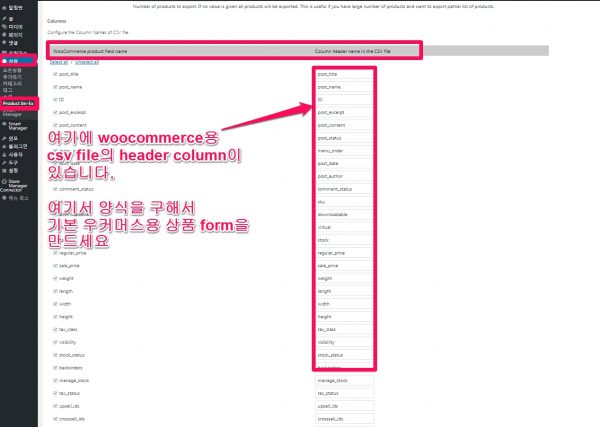
Task: Edit the manage_stock column header field
Action: pyautogui.click(x=345, y=381)
